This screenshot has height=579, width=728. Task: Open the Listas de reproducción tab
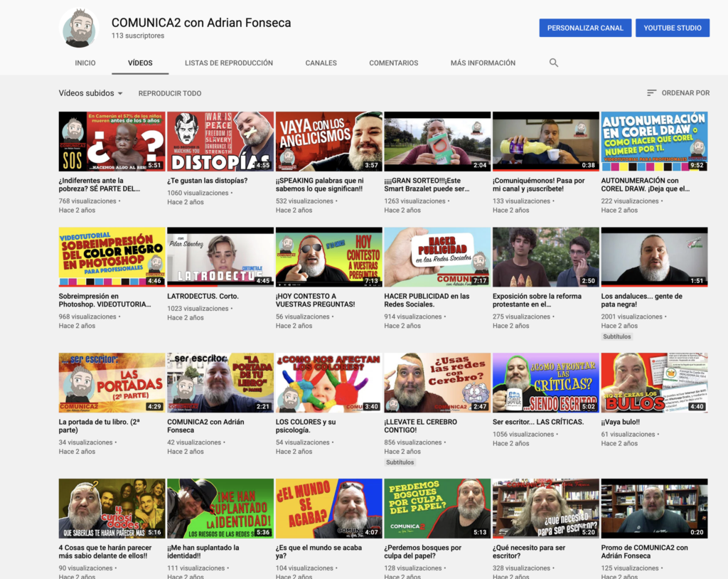(228, 63)
